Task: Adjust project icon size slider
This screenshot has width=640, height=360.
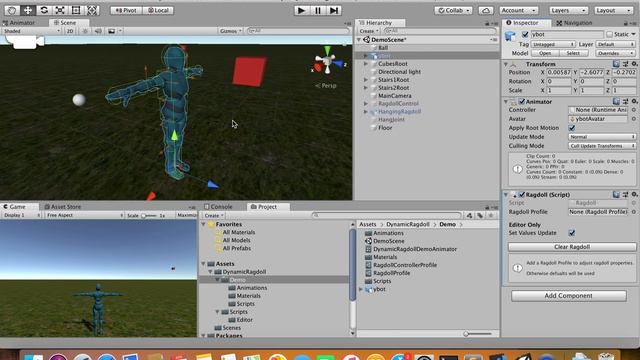Action: [x=477, y=334]
